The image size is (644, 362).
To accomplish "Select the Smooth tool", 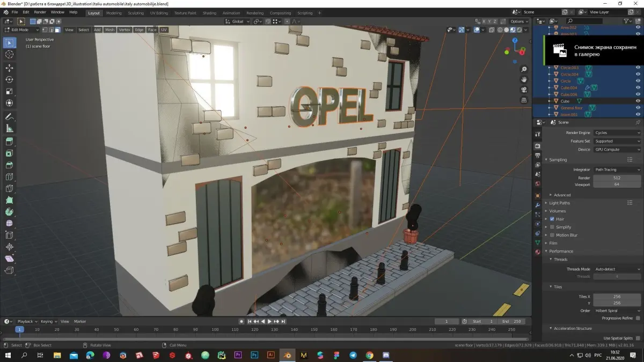I will click(9, 224).
